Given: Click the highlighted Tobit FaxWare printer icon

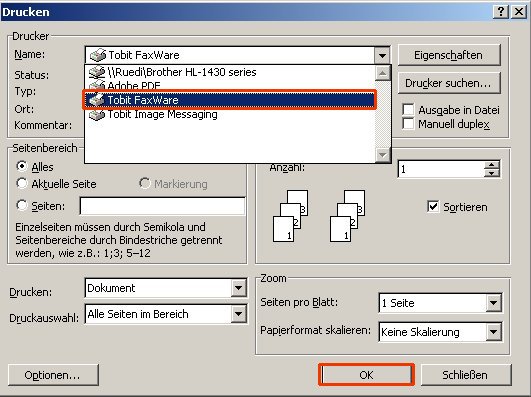Looking at the screenshot, I should pos(95,100).
